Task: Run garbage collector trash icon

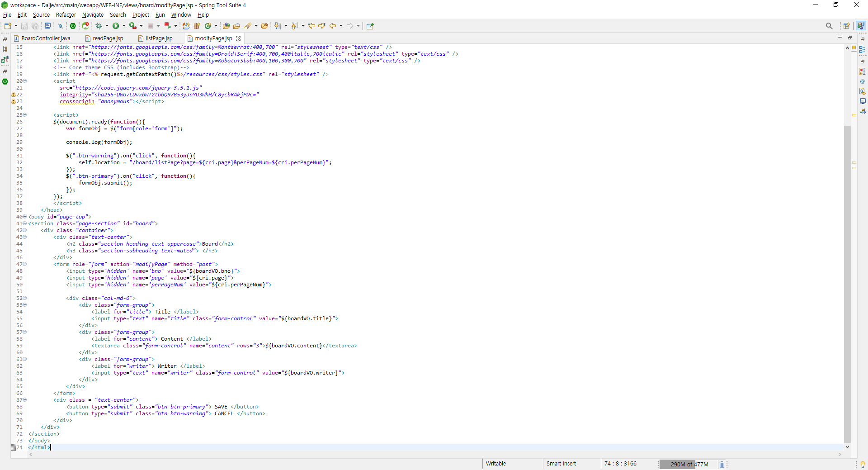Action: point(722,465)
